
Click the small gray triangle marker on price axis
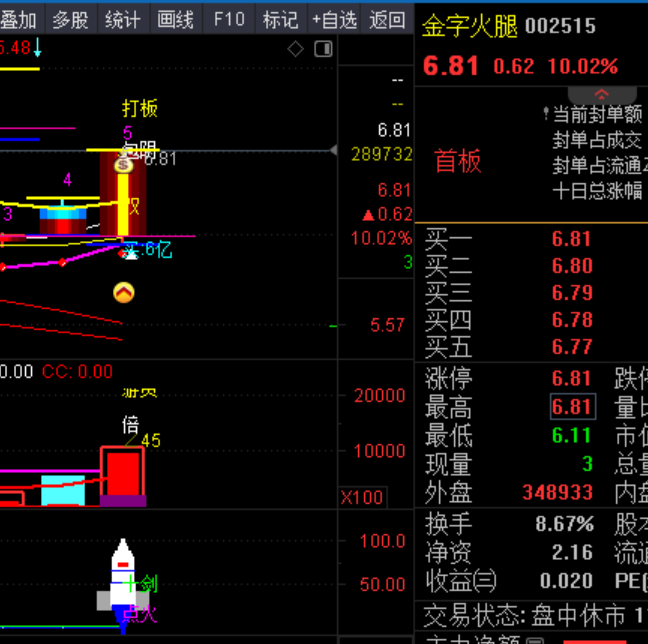pos(333,150)
